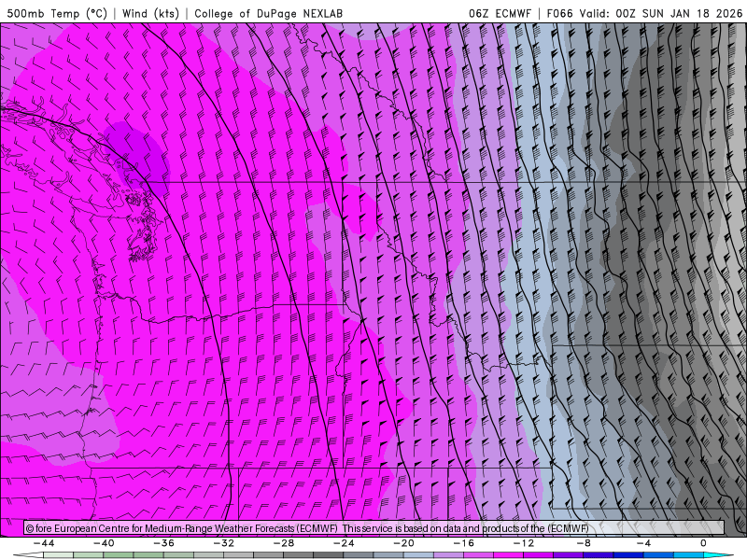
Task: Click the -44 colorbar label
Action: pyautogui.click(x=44, y=543)
